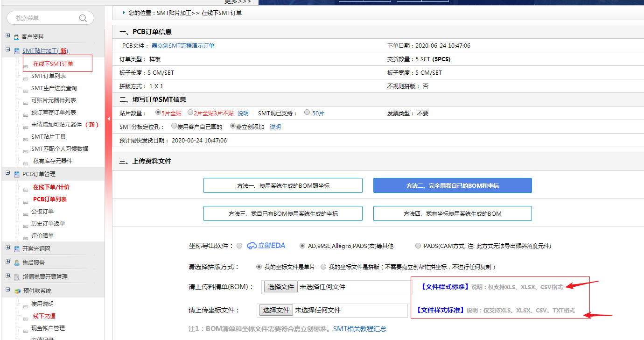Screen dimensions: 644x340
Task: Click the 客户资料 person icon
Action: (16, 37)
